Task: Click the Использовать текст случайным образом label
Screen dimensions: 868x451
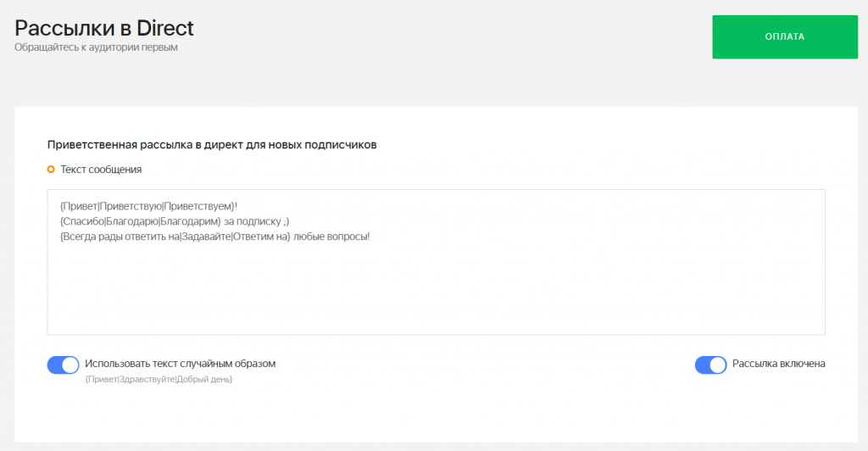Action: coord(180,364)
